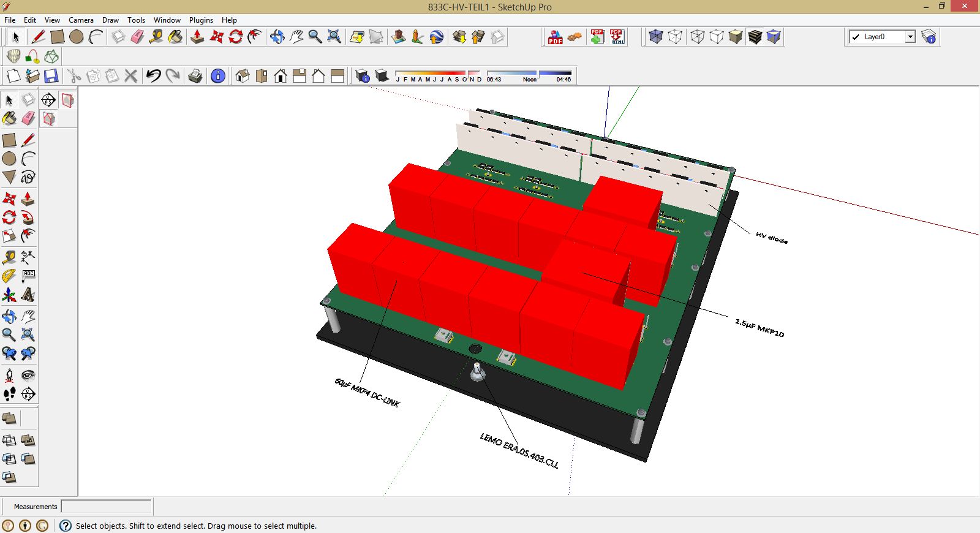The height and width of the screenshot is (533, 980).
Task: Activate the Look Around eye tool
Action: 28,375
